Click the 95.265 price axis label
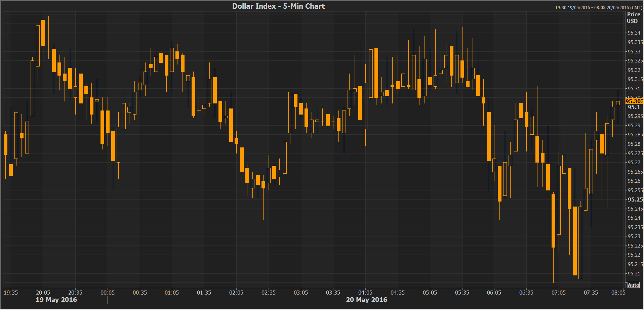This screenshot has height=310, width=644. click(x=635, y=172)
